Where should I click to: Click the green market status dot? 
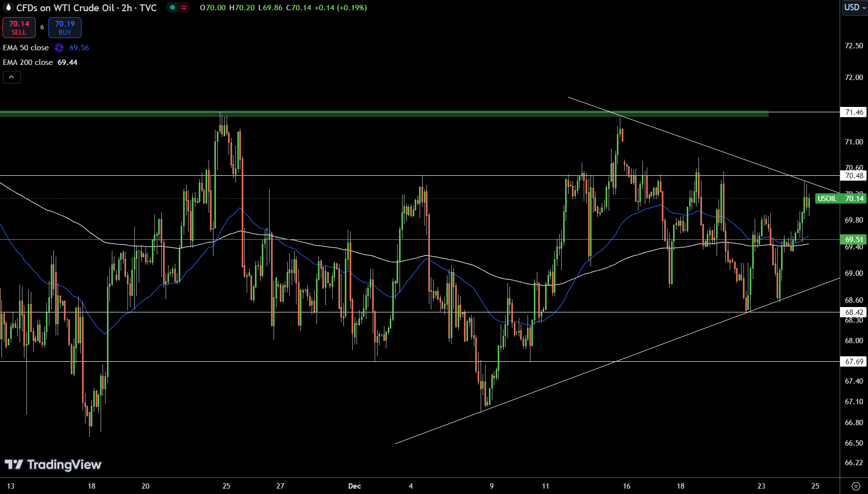coord(172,7)
